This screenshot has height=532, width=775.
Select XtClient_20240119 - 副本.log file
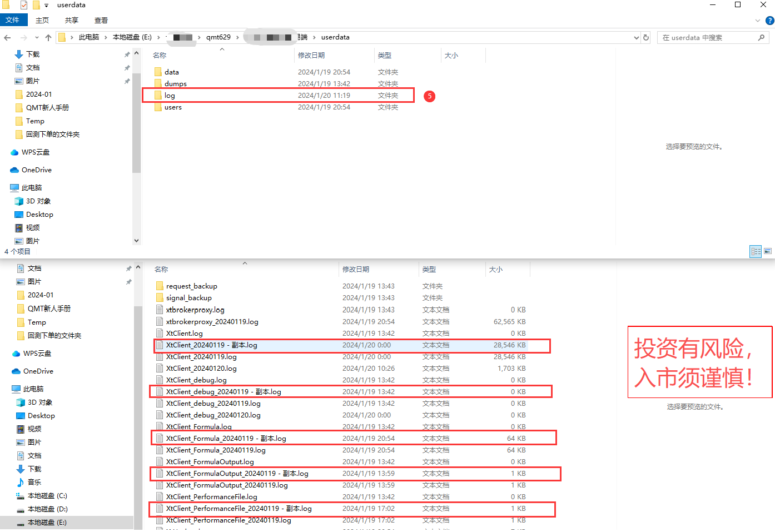coord(211,345)
